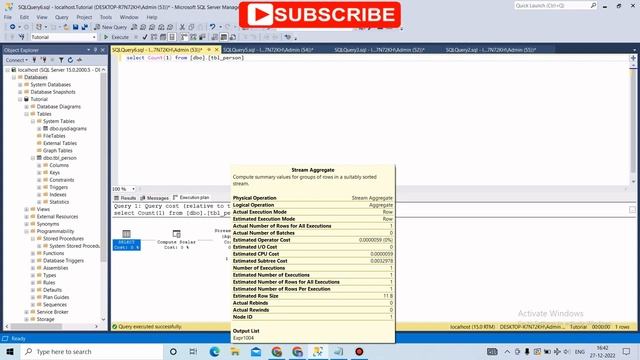Image resolution: width=640 pixels, height=360 pixels.
Task: Expand the Functions folder
Action: [33, 253]
